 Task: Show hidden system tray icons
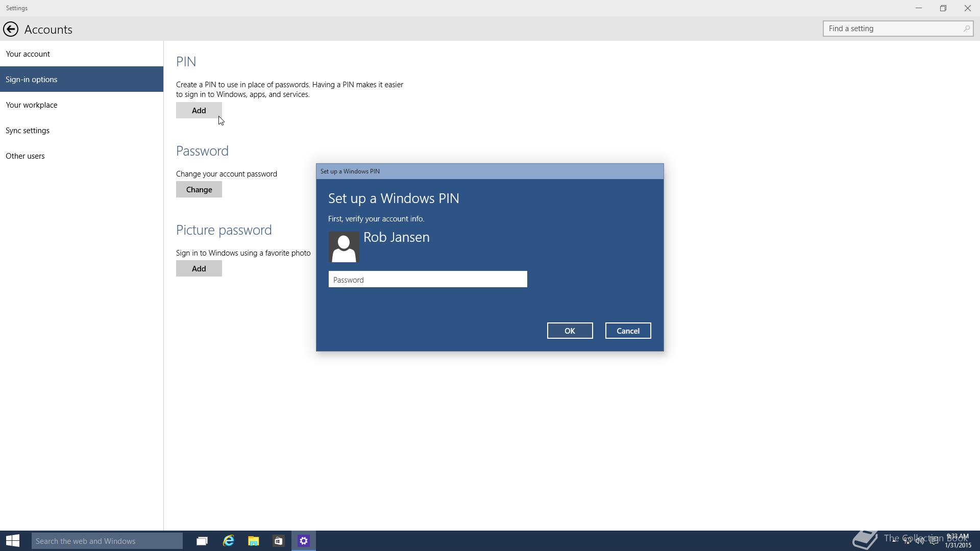tap(894, 541)
